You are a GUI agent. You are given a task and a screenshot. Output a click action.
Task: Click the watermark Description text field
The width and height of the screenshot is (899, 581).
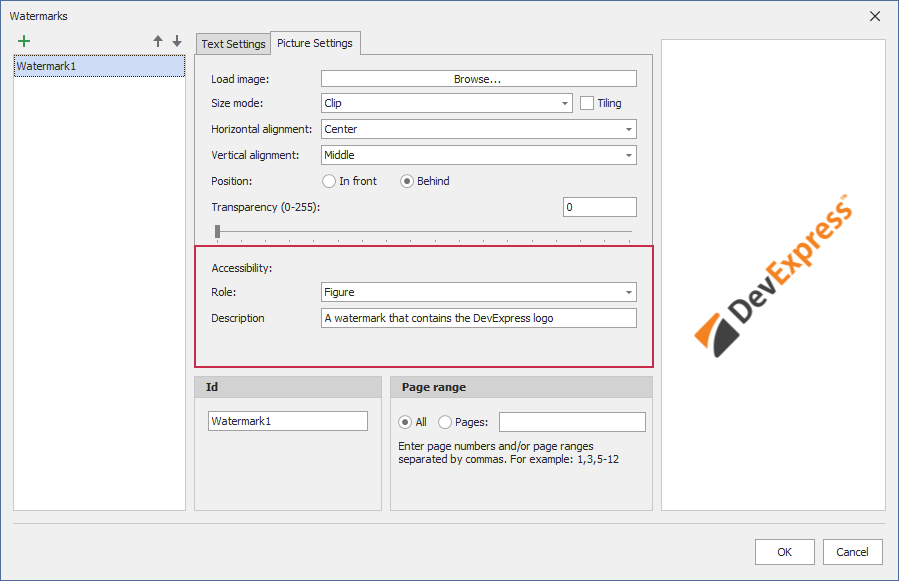[478, 318]
